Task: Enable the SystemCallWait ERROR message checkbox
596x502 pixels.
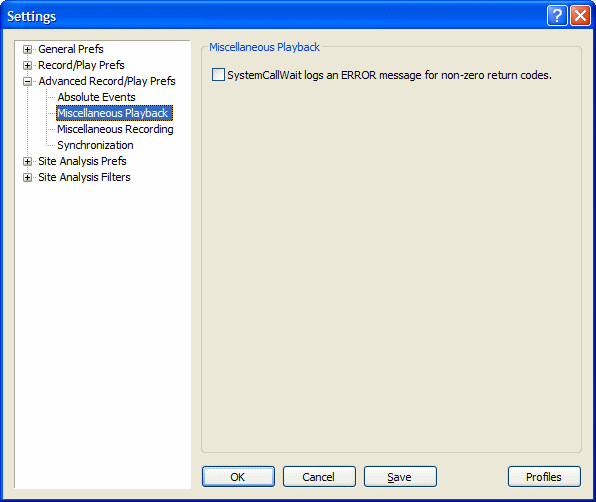Action: click(x=218, y=74)
